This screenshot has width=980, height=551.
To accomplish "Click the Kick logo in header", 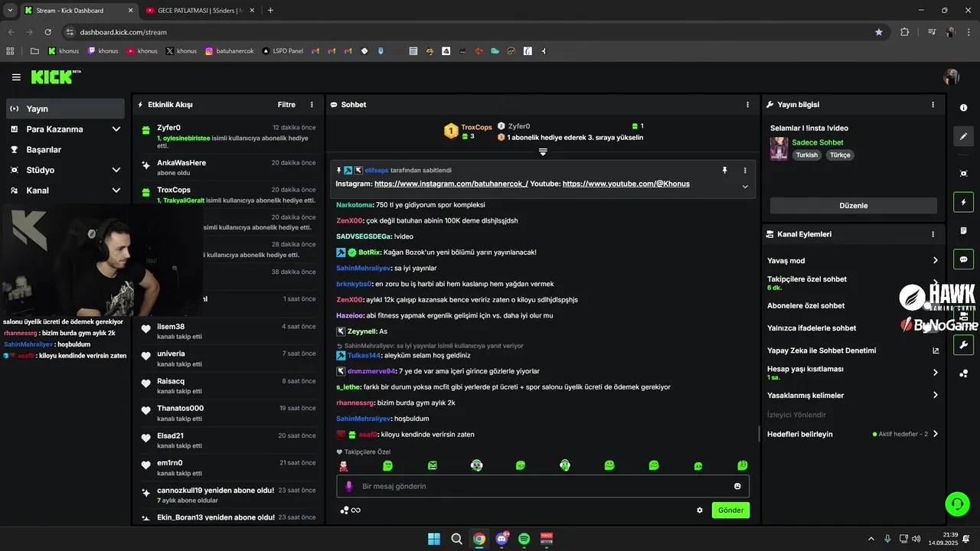I will 55,77.
